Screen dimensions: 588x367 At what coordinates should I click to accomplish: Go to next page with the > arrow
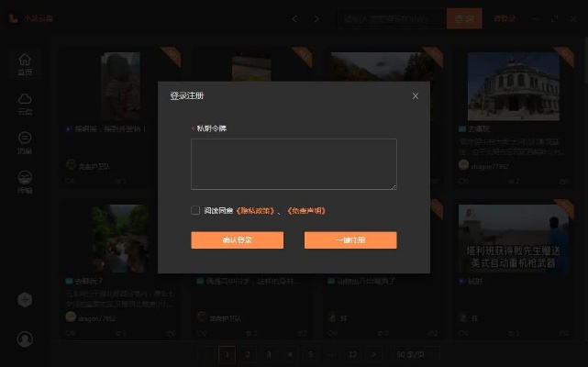click(x=373, y=354)
